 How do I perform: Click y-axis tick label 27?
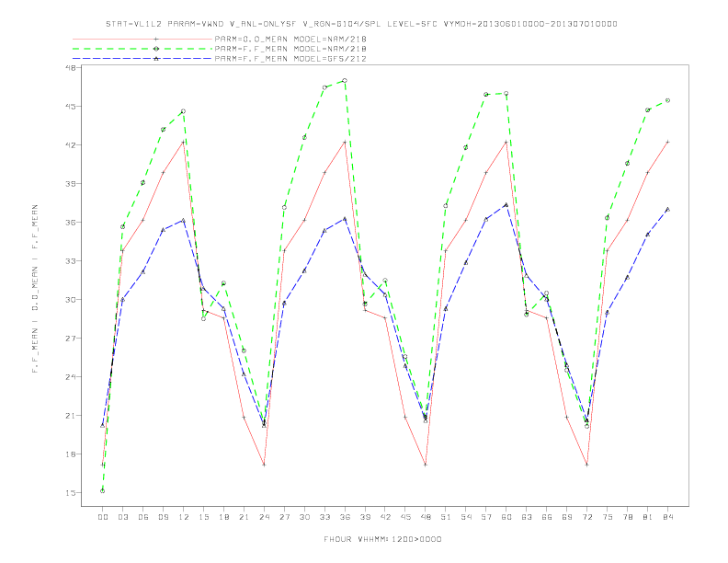(x=71, y=339)
